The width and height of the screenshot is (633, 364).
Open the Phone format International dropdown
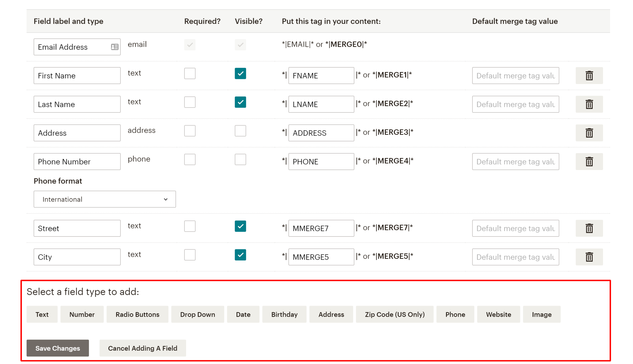pyautogui.click(x=105, y=199)
